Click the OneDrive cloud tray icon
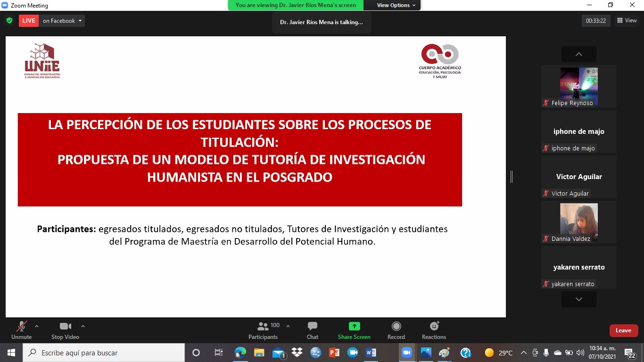Viewport: 644px width, 362px height. click(x=558, y=353)
